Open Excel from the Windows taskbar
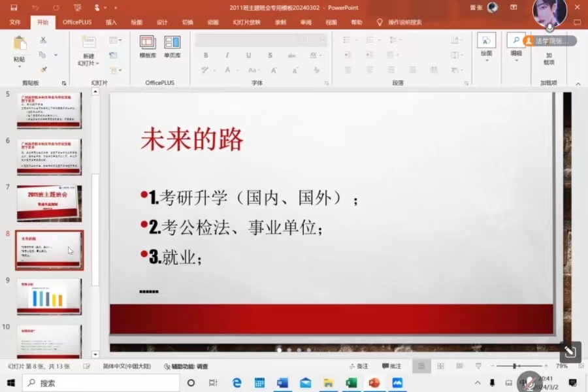Viewport: 588px width, 392px height. click(351, 383)
